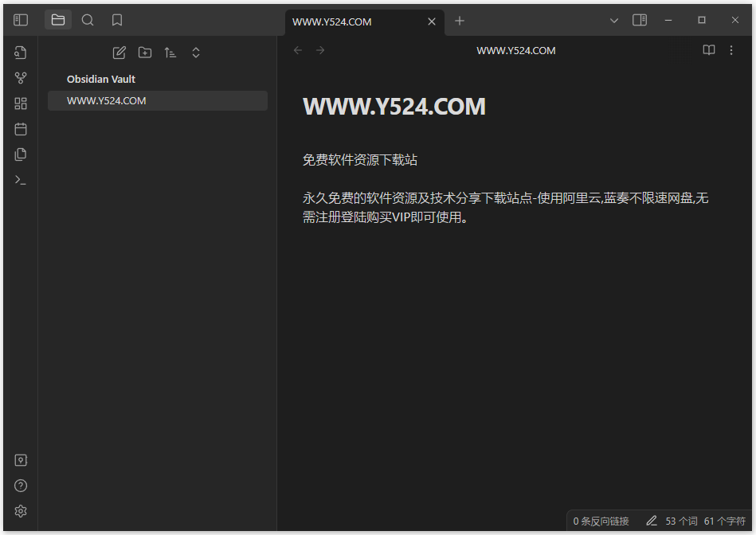Create new canvas from ribbon icon
This screenshot has height=535, width=756.
tap(21, 103)
